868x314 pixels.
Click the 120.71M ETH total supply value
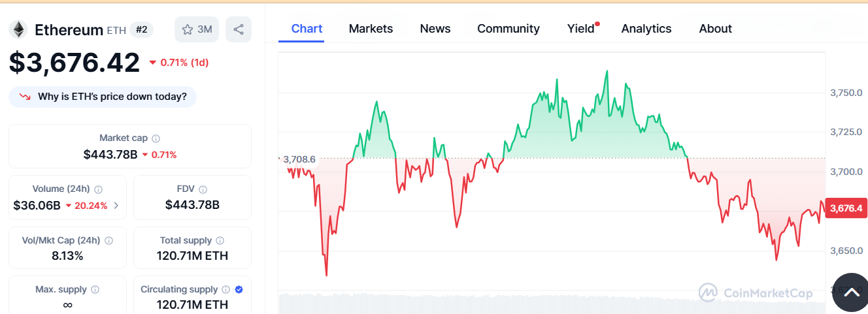click(192, 256)
